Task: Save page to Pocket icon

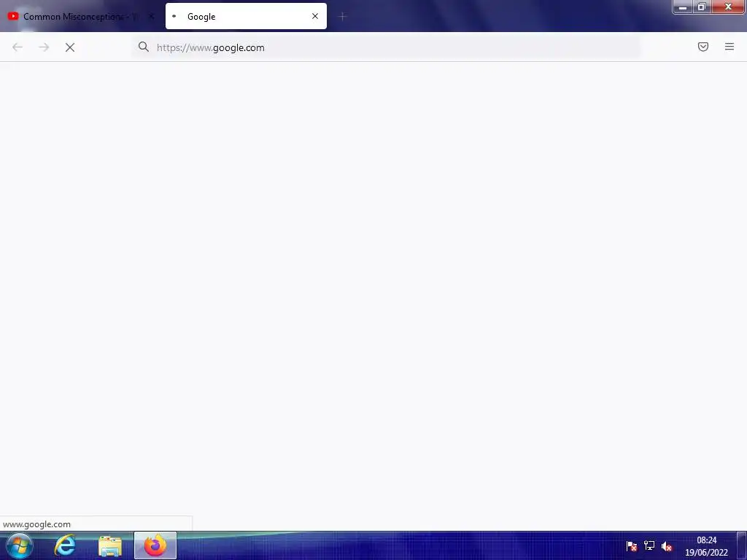Action: coord(703,47)
